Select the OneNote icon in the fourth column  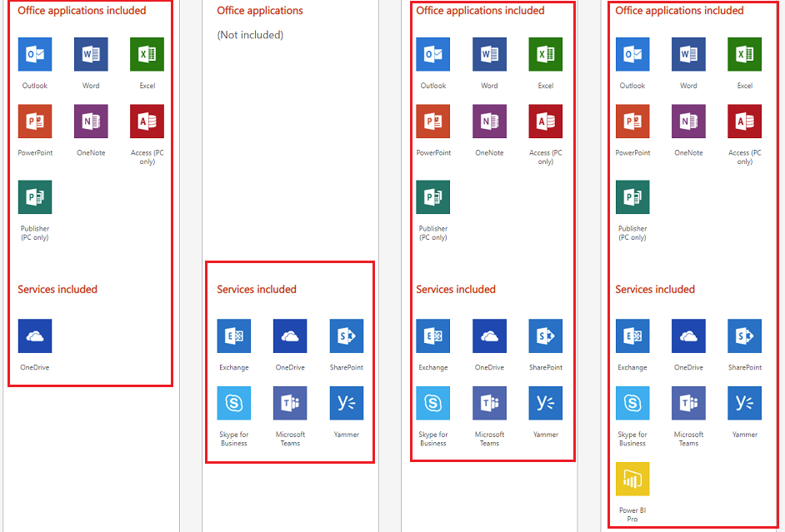pyautogui.click(x=688, y=121)
